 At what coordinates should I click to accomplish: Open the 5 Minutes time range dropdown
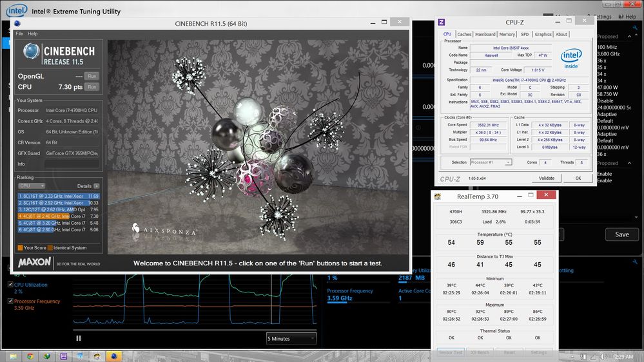(291, 339)
